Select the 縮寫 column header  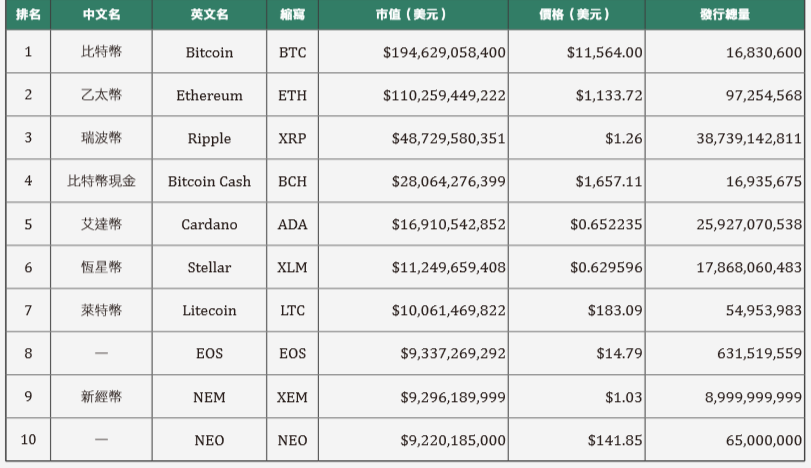click(292, 14)
